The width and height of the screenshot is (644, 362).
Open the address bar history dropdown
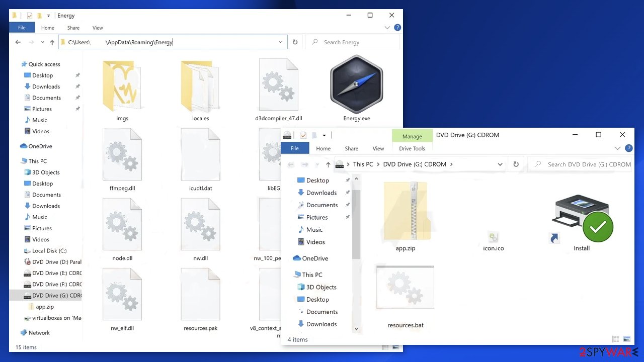point(281,42)
